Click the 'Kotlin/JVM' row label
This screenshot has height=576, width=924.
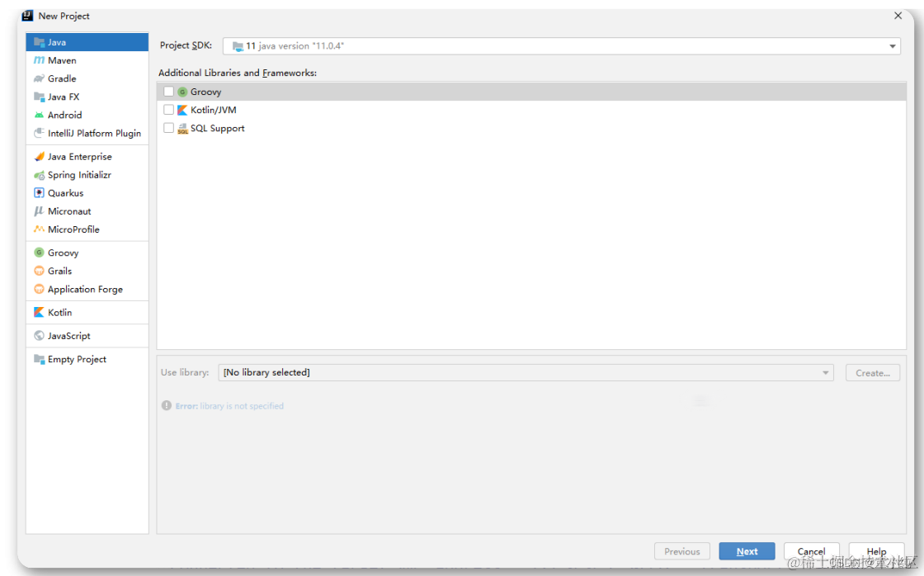click(x=214, y=111)
